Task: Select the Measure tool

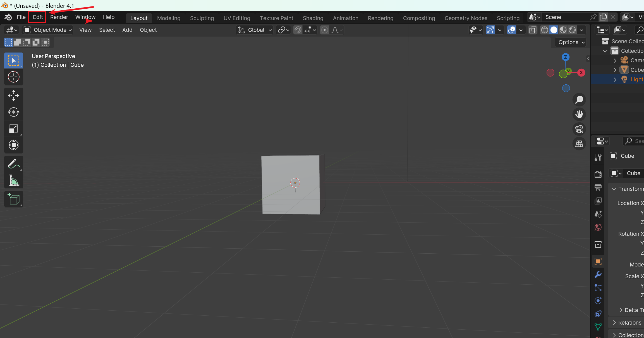Action: point(13,180)
